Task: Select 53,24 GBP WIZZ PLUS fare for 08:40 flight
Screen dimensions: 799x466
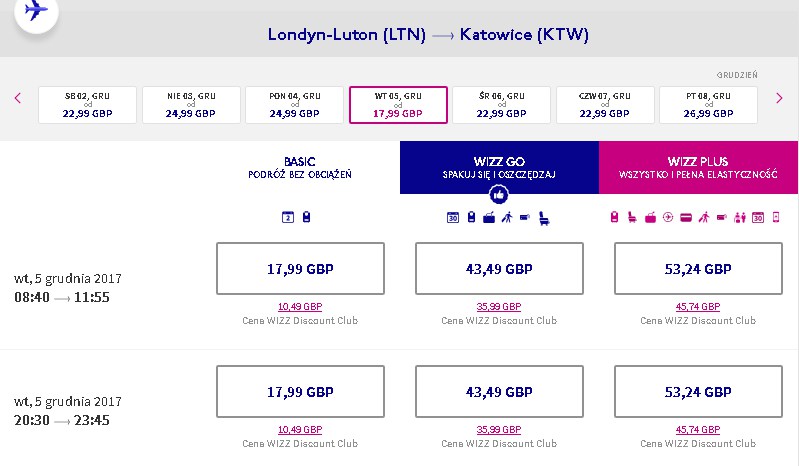Action: click(x=698, y=268)
